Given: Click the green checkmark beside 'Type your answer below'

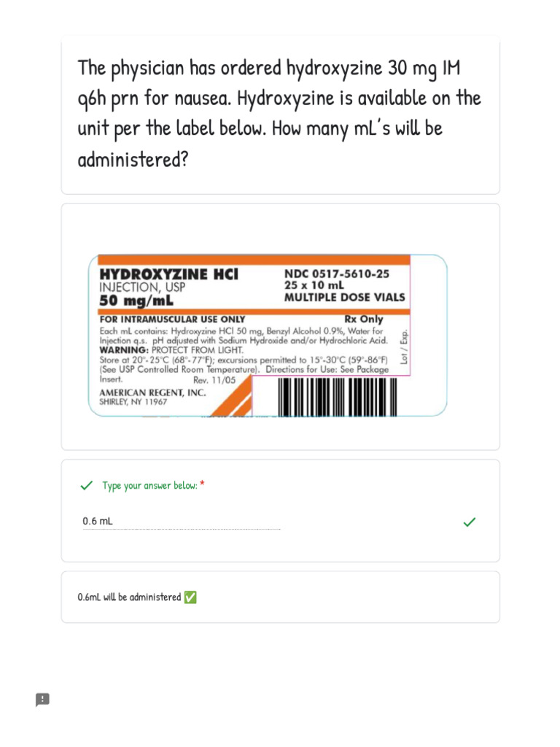Looking at the screenshot, I should 86,485.
